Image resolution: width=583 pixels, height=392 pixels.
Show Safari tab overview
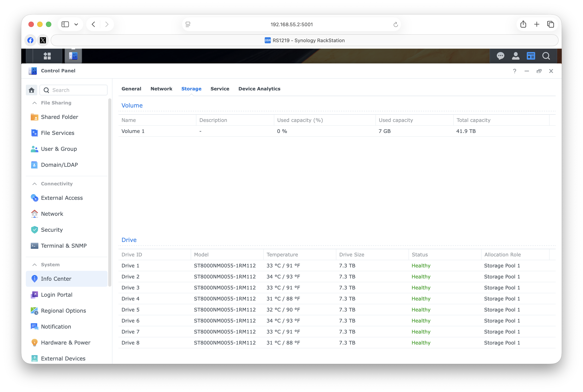pos(551,24)
